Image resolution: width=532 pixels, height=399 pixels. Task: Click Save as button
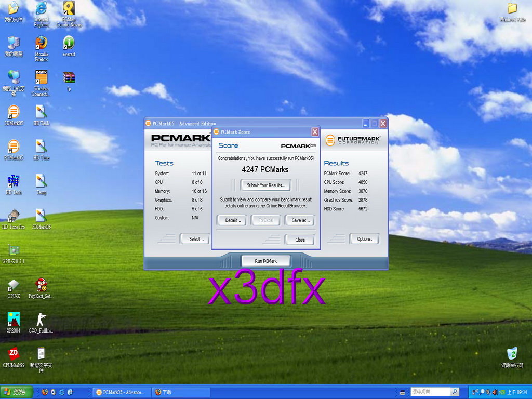click(300, 220)
